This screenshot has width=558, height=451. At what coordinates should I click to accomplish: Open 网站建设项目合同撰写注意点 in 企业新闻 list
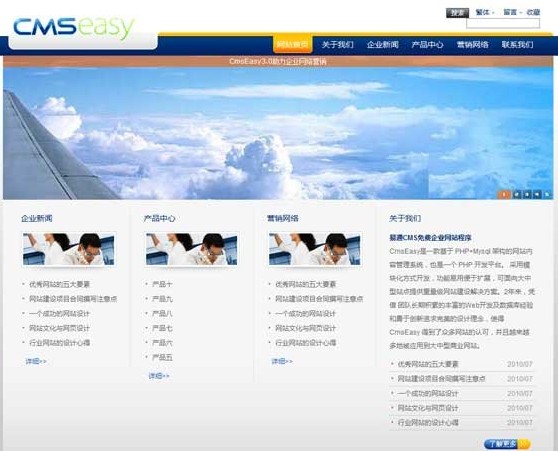click(73, 299)
